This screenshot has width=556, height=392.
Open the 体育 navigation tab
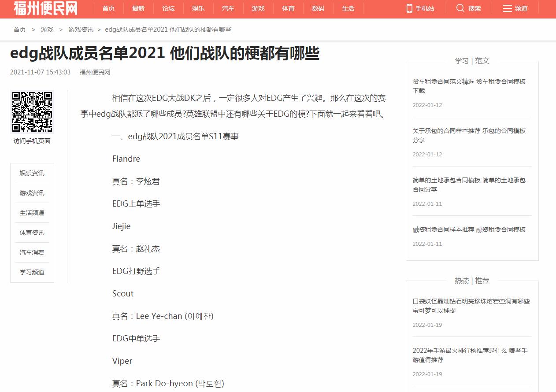288,8
